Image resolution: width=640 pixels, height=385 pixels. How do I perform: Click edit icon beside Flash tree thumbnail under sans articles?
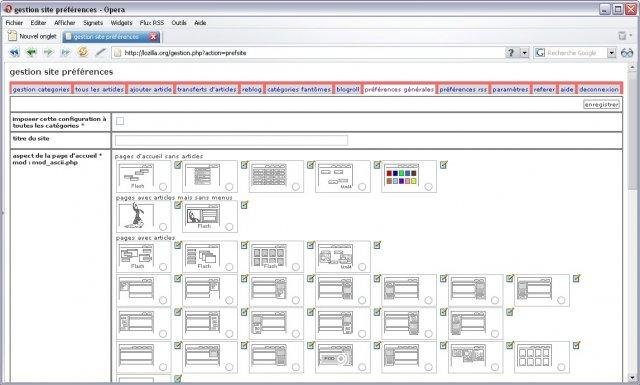pyautogui.click(x=178, y=165)
